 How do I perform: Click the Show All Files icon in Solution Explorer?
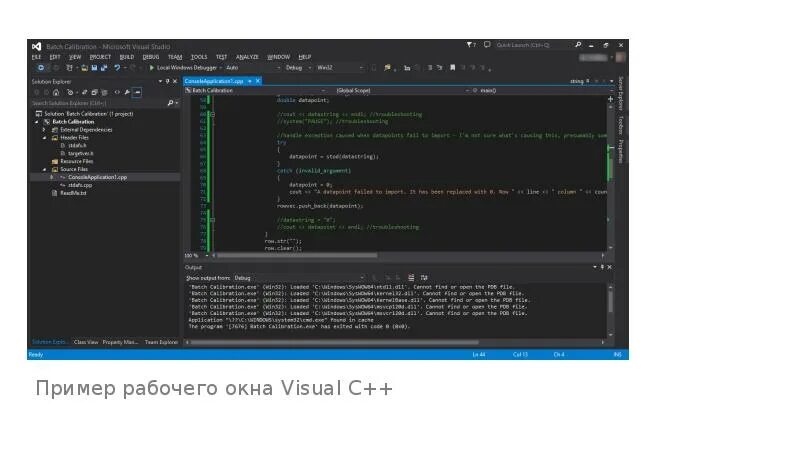[104, 92]
